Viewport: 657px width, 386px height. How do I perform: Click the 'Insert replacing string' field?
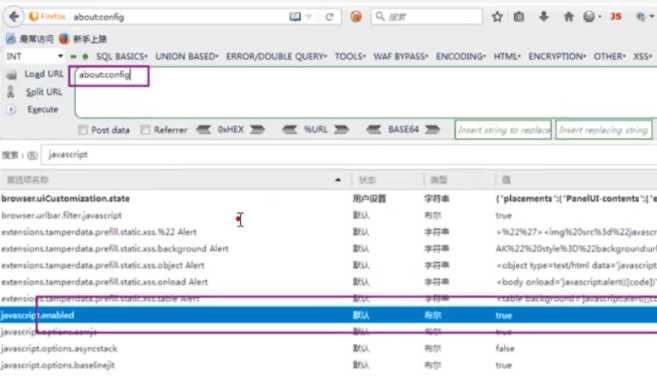pyautogui.click(x=604, y=130)
